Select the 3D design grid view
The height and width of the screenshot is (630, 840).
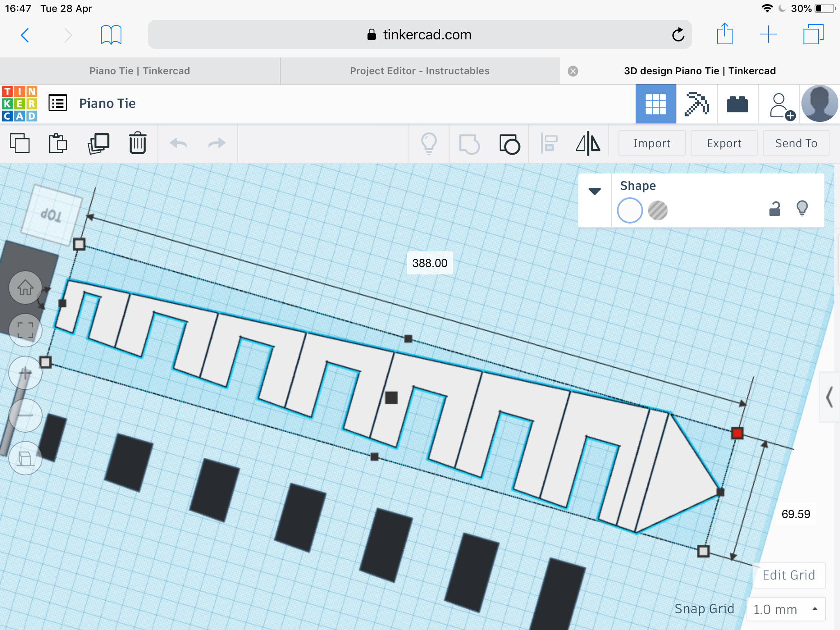point(655,104)
